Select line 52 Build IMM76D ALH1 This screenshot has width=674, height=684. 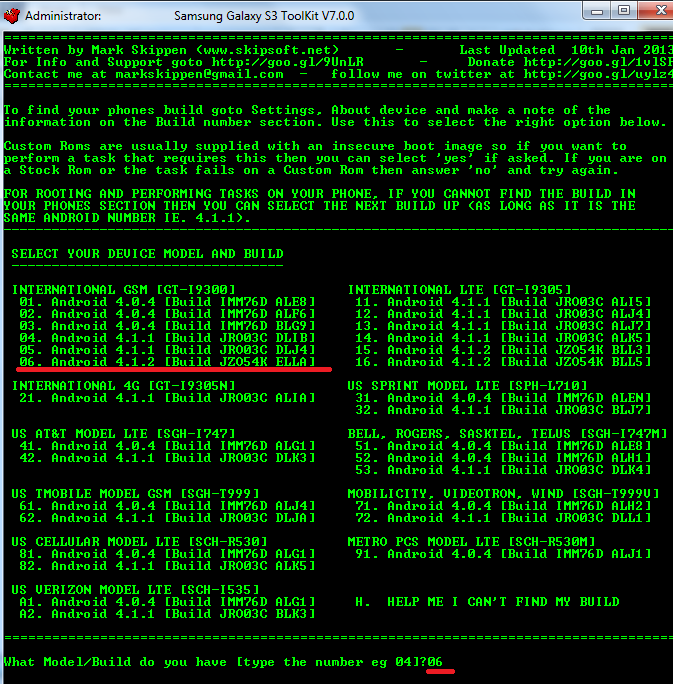click(x=503, y=458)
